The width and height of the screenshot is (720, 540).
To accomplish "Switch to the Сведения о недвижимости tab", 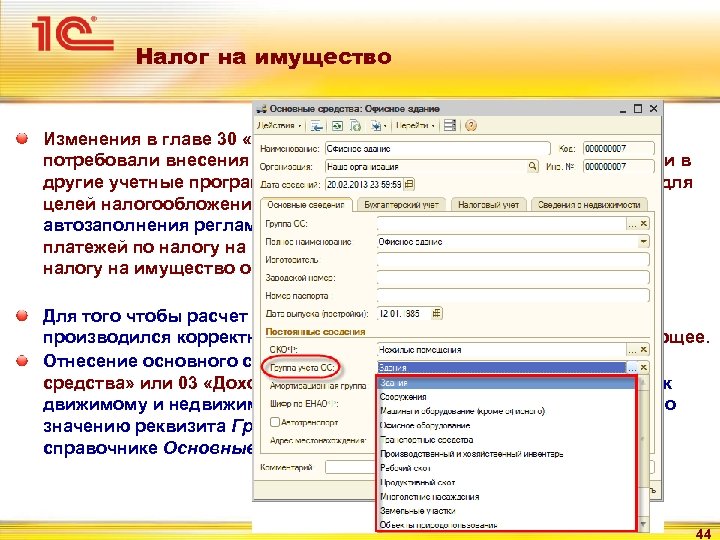I will pyautogui.click(x=589, y=205).
